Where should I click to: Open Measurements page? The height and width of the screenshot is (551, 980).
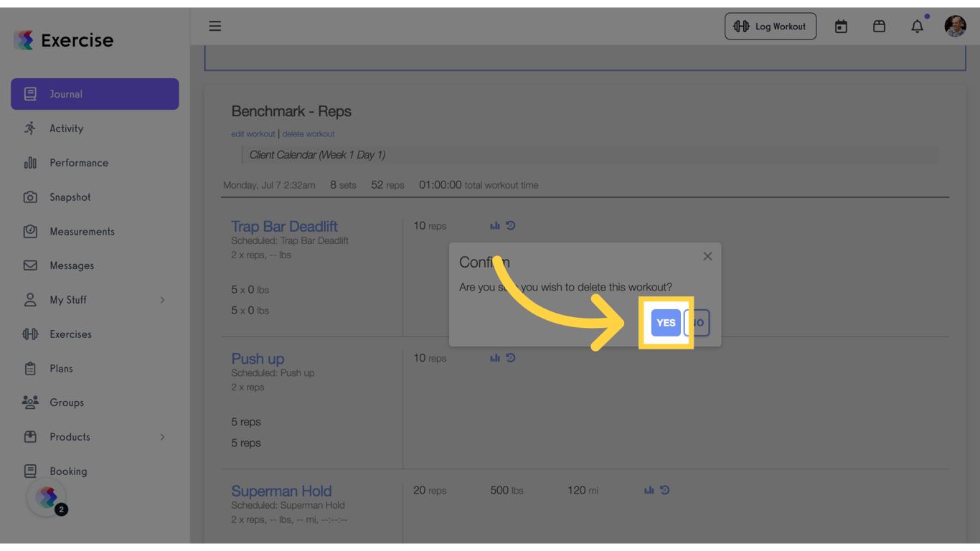[x=82, y=232]
